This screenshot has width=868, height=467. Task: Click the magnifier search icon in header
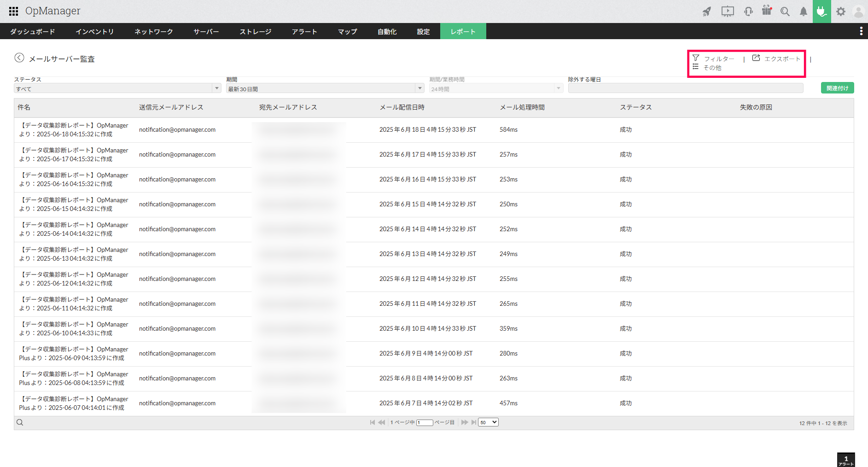(785, 12)
